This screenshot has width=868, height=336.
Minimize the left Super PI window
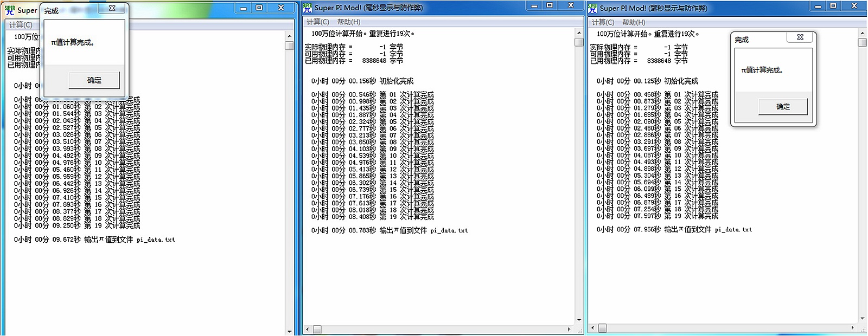[244, 8]
